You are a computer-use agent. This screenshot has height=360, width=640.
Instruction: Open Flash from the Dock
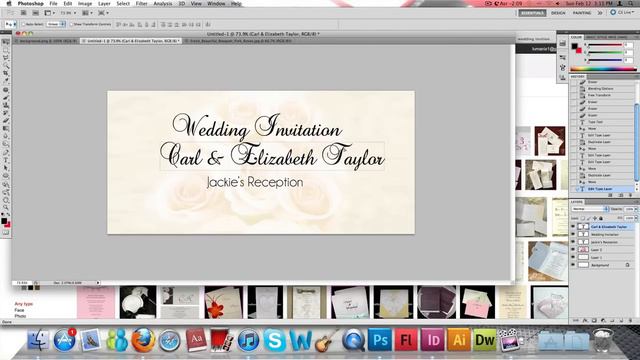[407, 340]
